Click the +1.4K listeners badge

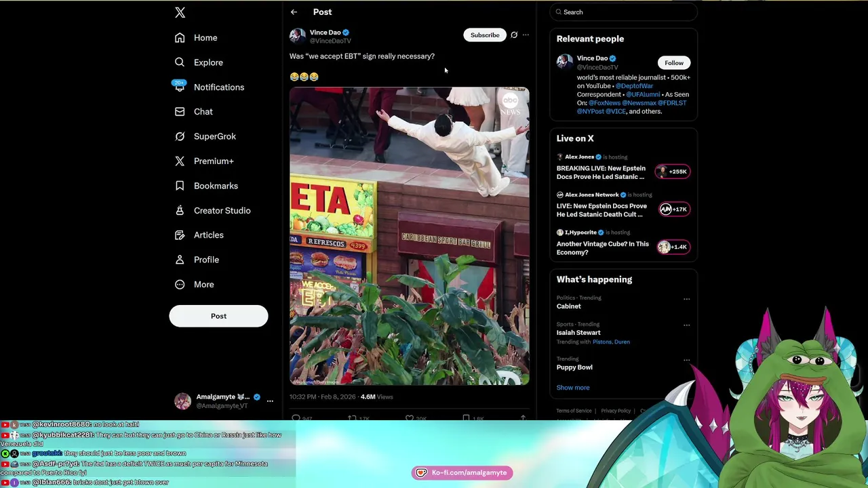pyautogui.click(x=673, y=247)
